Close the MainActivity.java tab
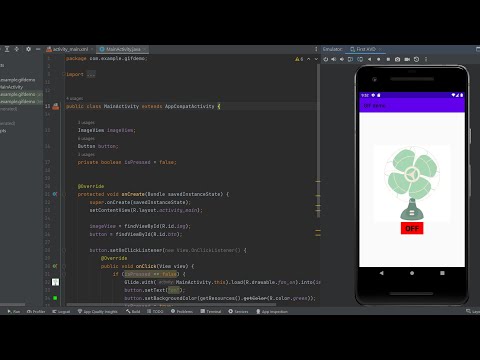The width and height of the screenshot is (480, 360). [x=144, y=49]
